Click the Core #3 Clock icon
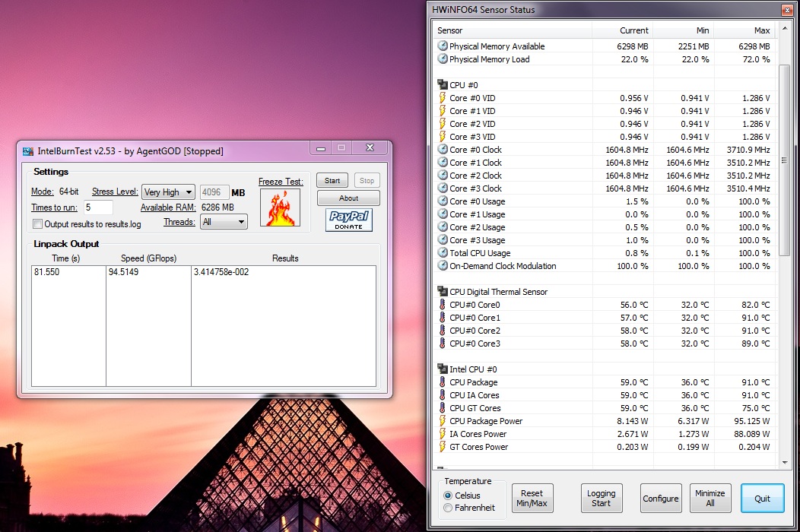Viewport: 800px width, 532px height. tap(443, 188)
